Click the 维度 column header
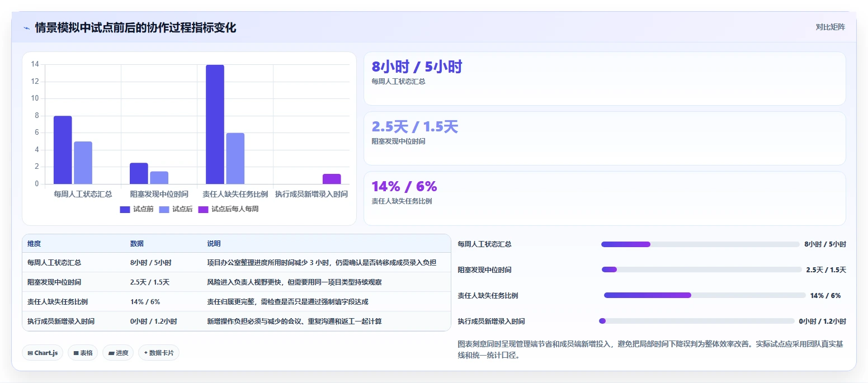Screen dimensions: 868x383 pos(34,244)
